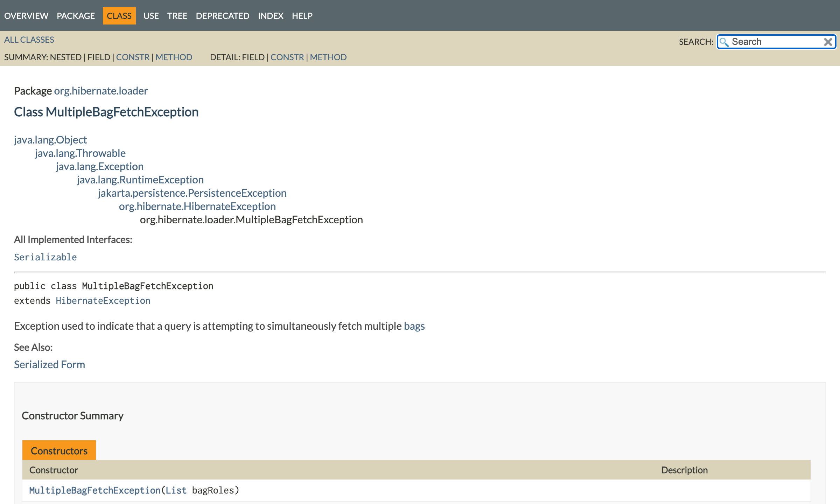840x504 pixels.
Task: Open the Serialized Form link
Action: 49,364
